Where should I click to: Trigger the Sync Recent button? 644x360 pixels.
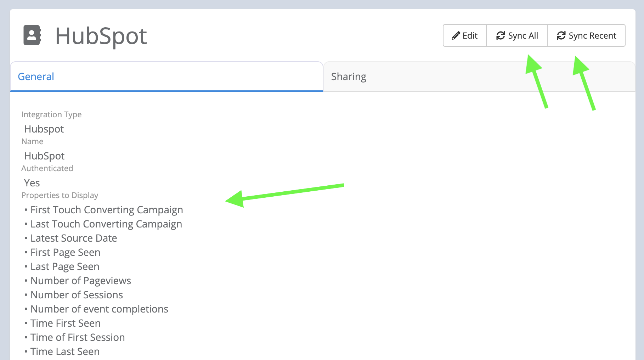pyautogui.click(x=586, y=35)
